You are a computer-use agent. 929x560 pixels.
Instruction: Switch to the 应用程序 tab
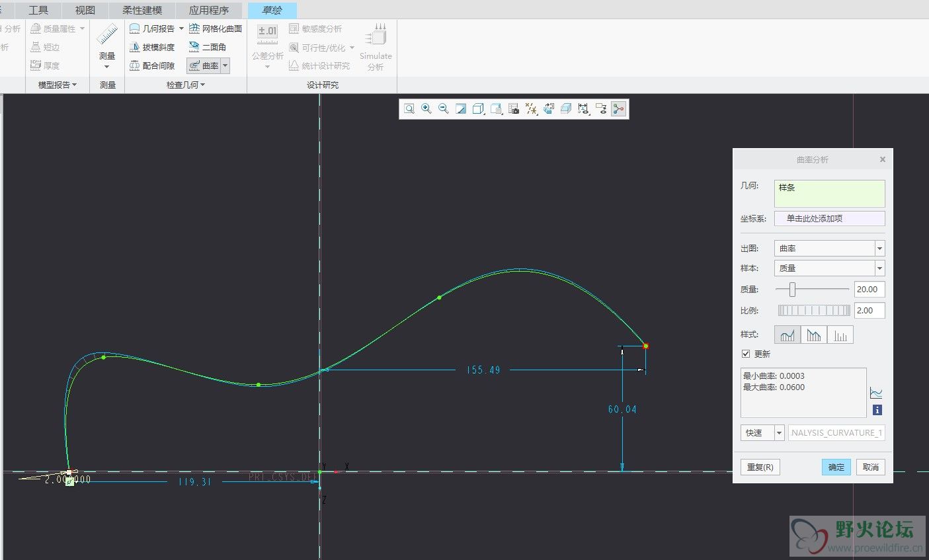pyautogui.click(x=209, y=10)
